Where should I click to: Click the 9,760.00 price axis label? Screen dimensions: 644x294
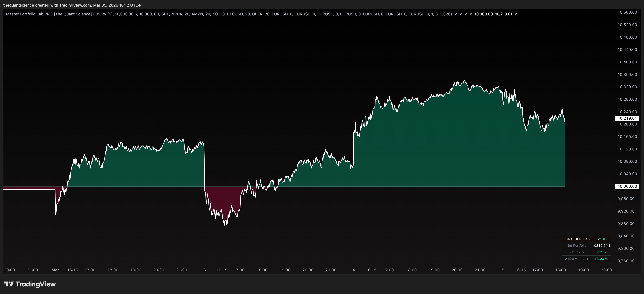[x=626, y=261]
